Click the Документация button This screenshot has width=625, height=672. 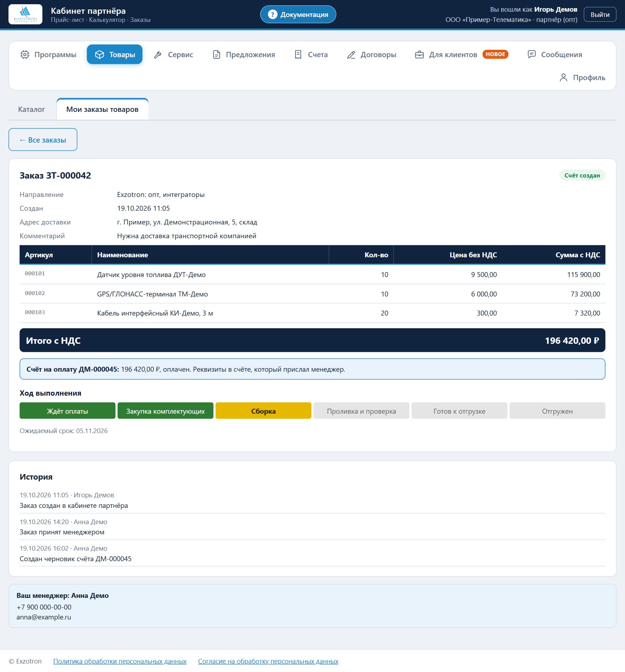[298, 14]
